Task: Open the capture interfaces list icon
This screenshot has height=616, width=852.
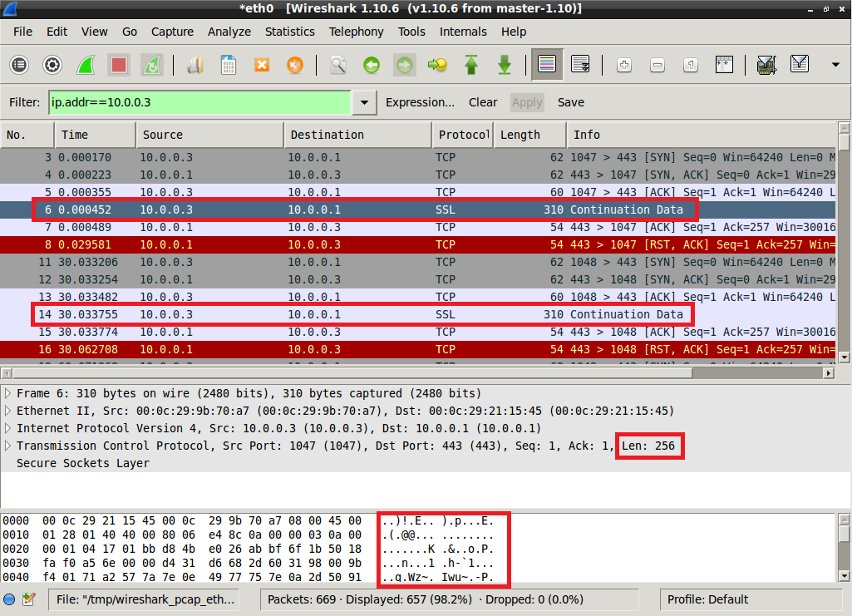Action: pos(19,65)
